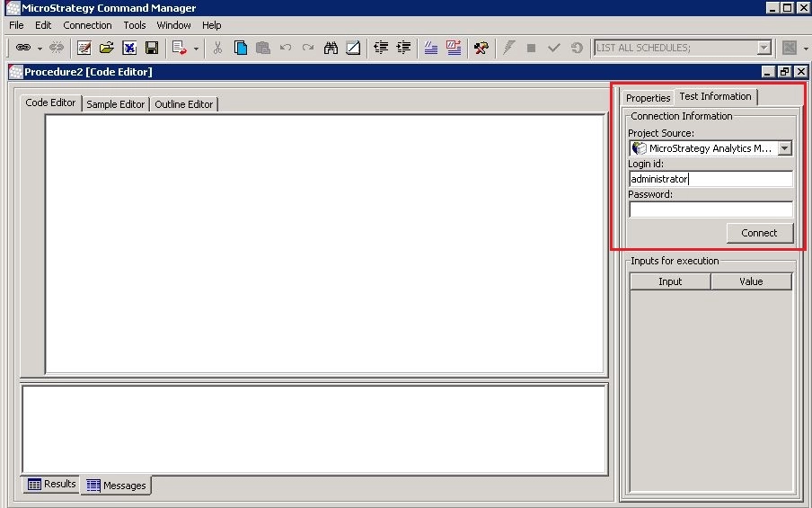The image size is (812, 508).
Task: Open the Connection menu
Action: point(87,25)
